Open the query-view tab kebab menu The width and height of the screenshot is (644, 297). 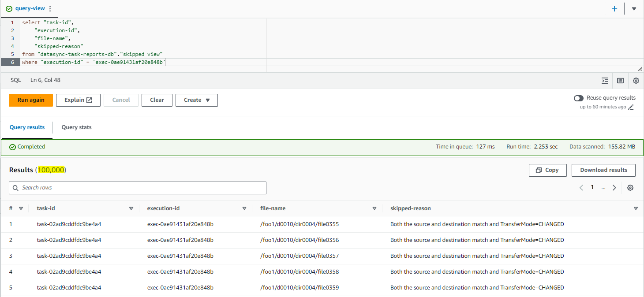tap(50, 8)
